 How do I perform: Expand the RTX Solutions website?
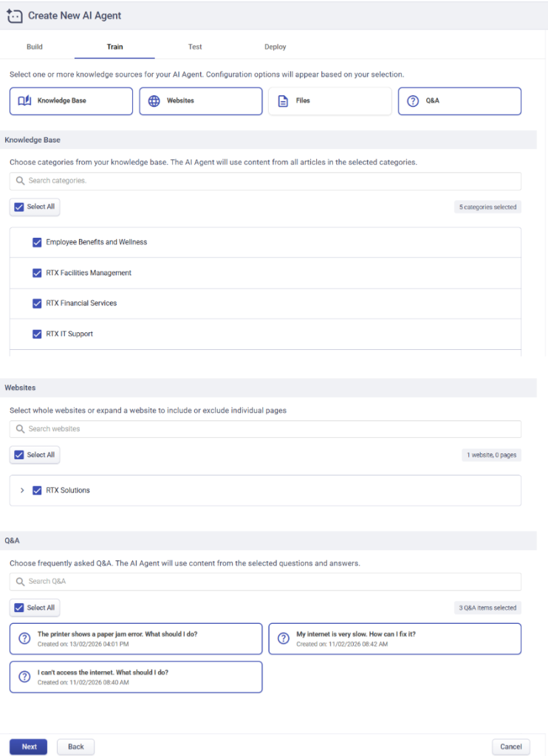(22, 490)
